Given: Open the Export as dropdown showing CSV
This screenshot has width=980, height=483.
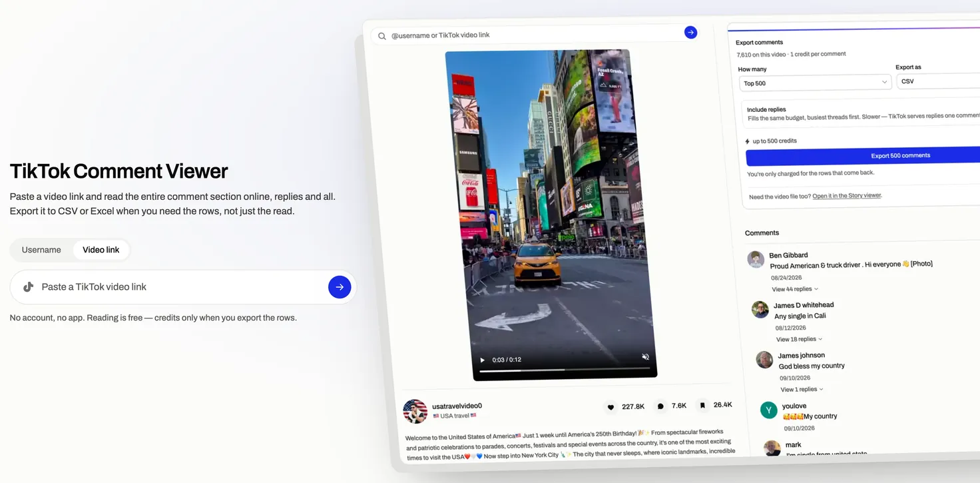Looking at the screenshot, I should 938,81.
